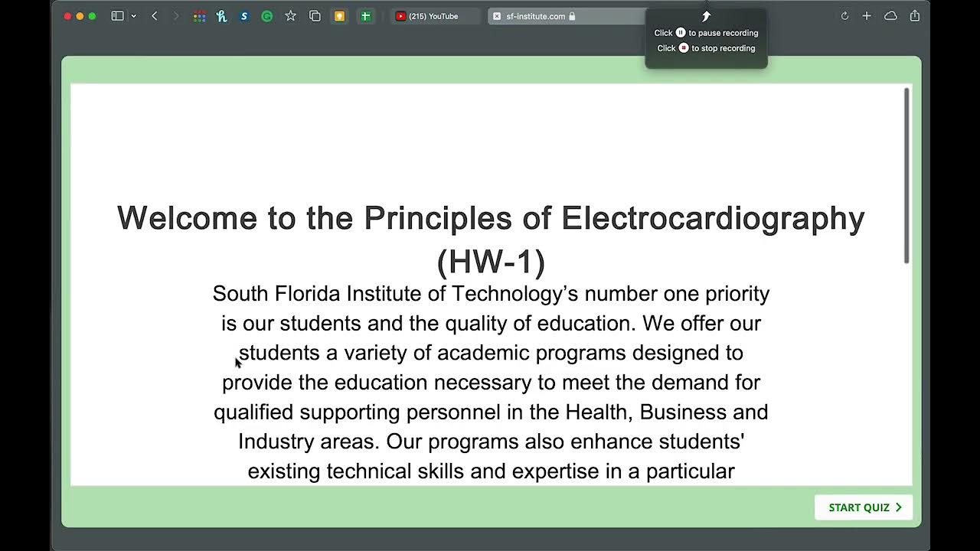
Task: Open iCloud tabs cloud icon
Action: click(890, 16)
